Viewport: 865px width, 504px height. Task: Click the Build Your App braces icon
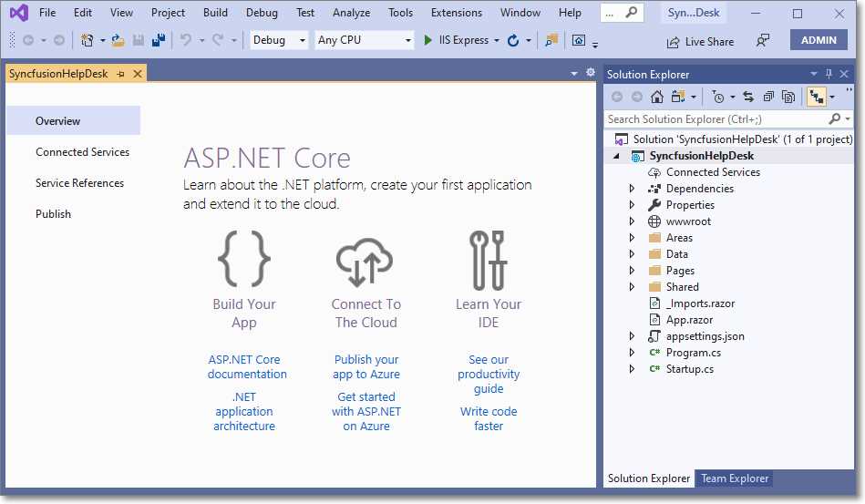point(244,259)
